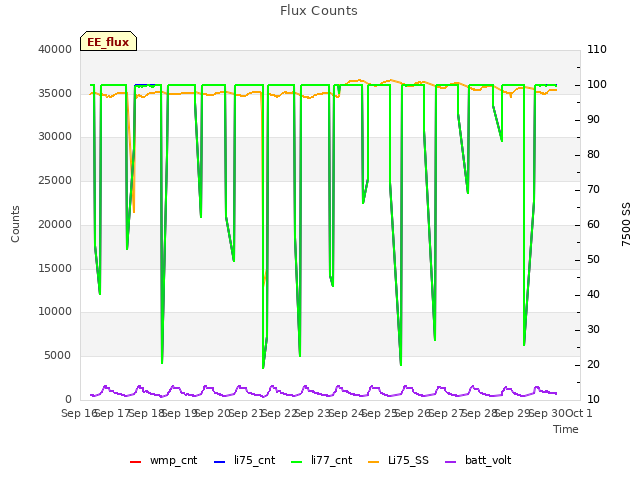Image resolution: width=640 pixels, height=480 pixels.
Task: Click the 60 tick on right axis
Action: coord(593,224)
